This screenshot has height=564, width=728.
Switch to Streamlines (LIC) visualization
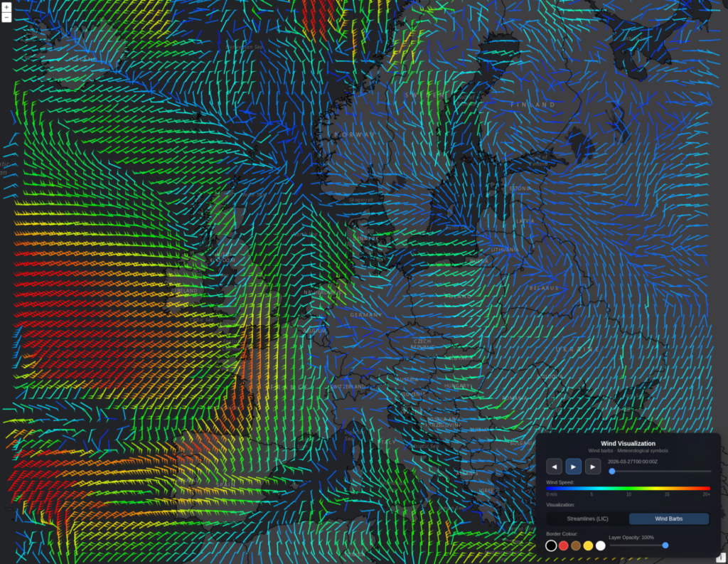587,518
